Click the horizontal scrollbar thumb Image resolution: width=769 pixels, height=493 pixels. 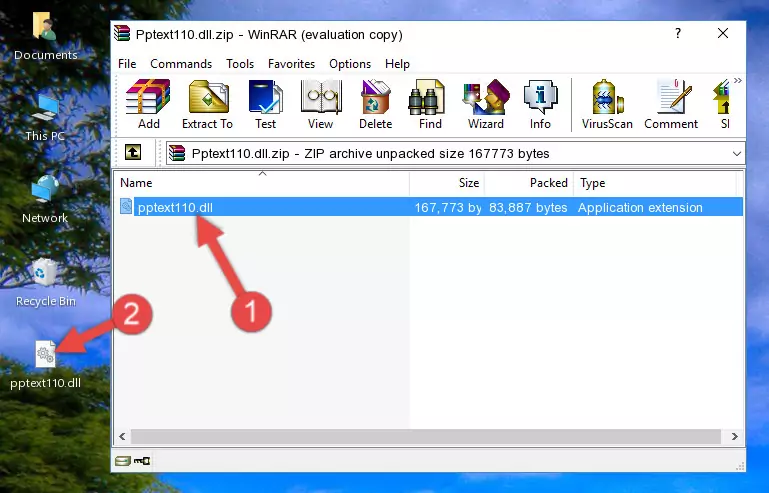[425, 437]
